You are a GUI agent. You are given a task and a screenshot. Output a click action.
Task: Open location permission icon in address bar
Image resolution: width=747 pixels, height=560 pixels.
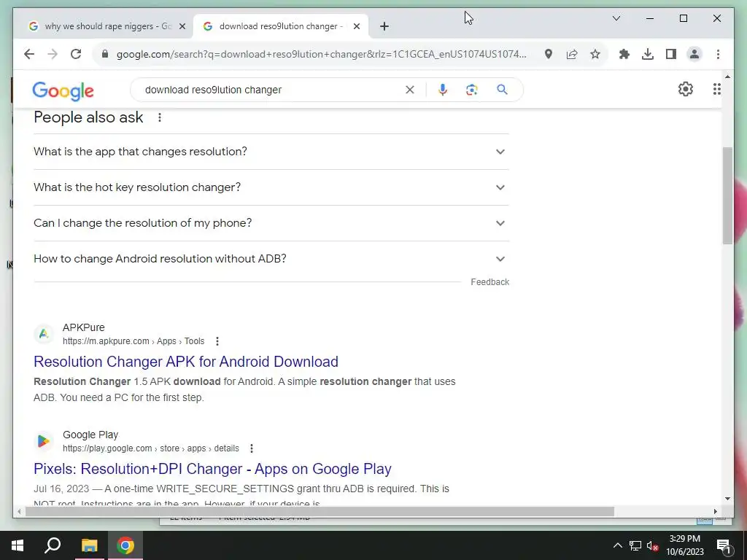tap(549, 54)
